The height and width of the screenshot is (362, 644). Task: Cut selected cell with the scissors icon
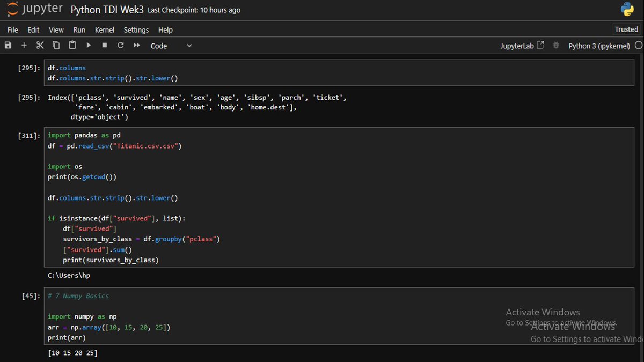pyautogui.click(x=40, y=46)
